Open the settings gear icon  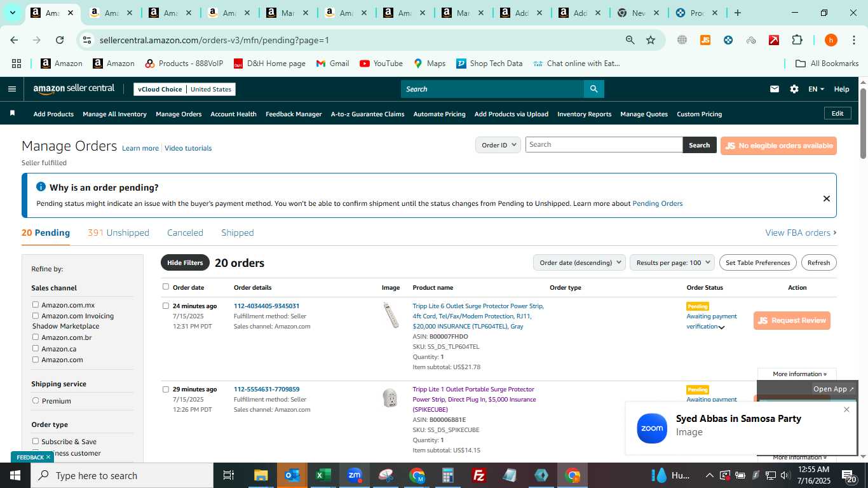coord(794,89)
